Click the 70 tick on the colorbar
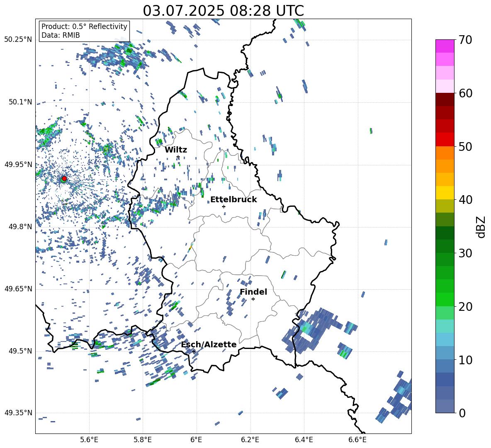The width and height of the screenshot is (491, 448). click(465, 40)
